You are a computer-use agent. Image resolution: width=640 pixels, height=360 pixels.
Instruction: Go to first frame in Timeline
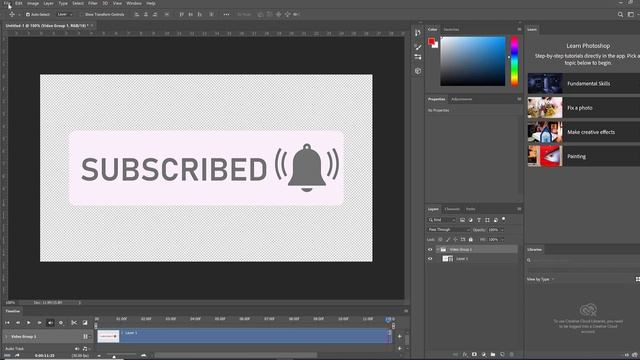tap(7, 322)
